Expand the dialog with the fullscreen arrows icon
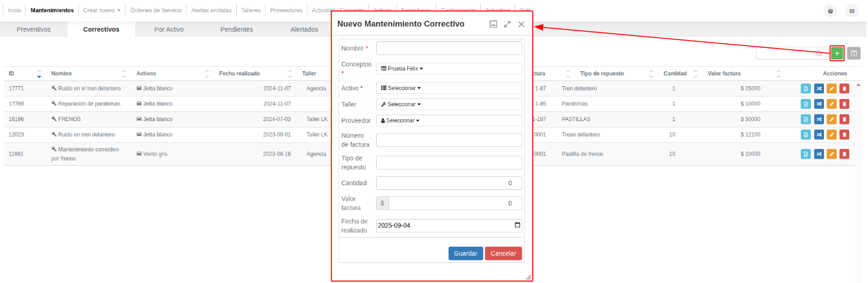Image resolution: width=868 pixels, height=283 pixels. (507, 24)
